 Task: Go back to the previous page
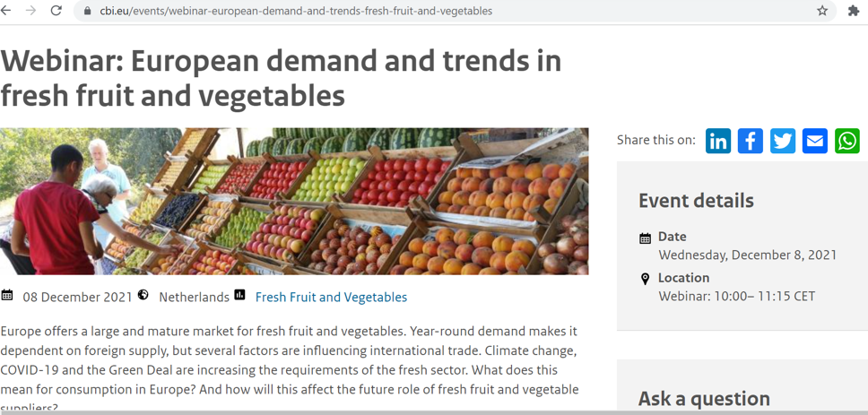[x=7, y=11]
